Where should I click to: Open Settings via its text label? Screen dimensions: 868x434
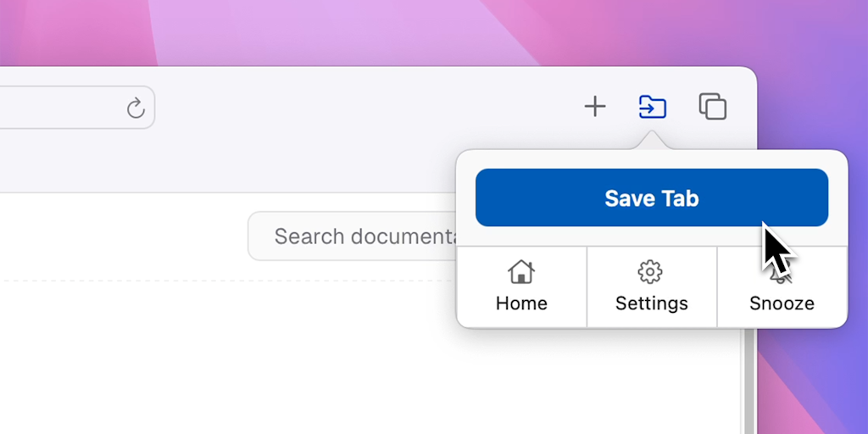coord(651,303)
